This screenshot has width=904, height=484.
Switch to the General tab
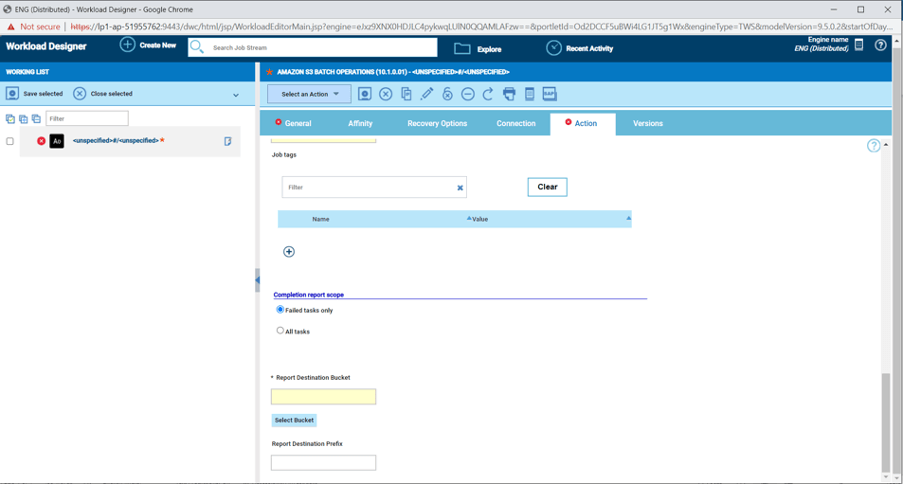(293, 123)
